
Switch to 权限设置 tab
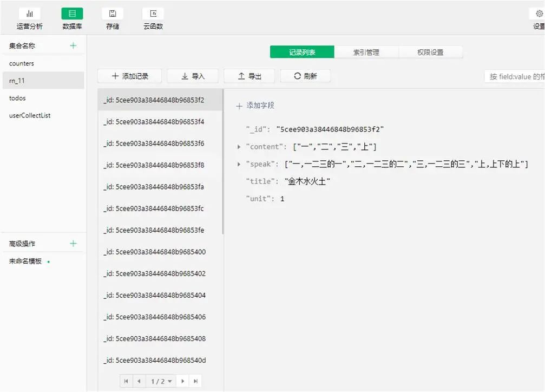431,52
